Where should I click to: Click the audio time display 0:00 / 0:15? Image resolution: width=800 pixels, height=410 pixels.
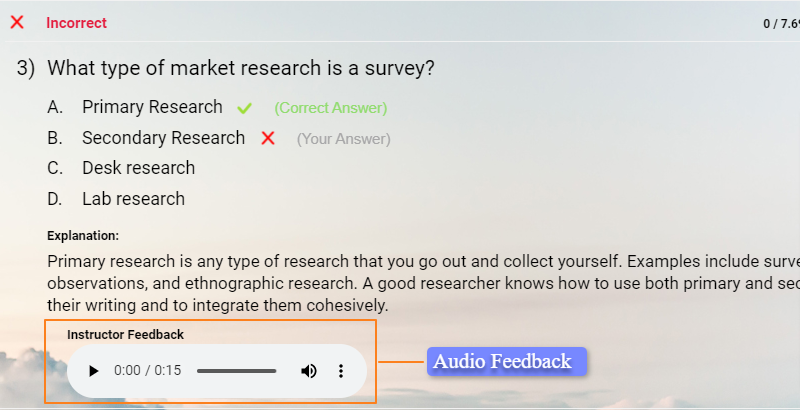148,371
